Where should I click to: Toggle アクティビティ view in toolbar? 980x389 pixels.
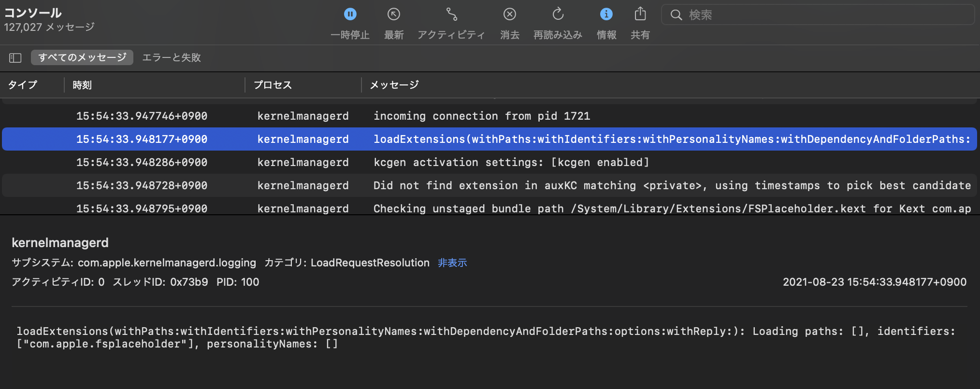pyautogui.click(x=451, y=14)
